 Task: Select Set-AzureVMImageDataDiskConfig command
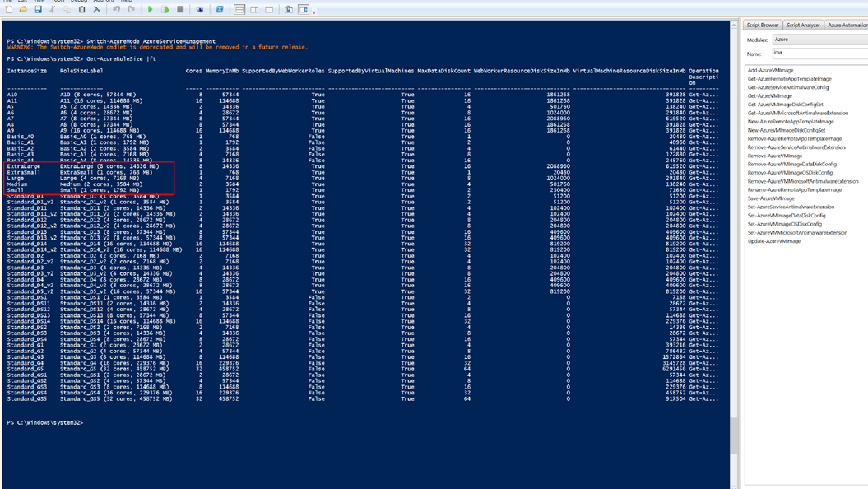(786, 216)
